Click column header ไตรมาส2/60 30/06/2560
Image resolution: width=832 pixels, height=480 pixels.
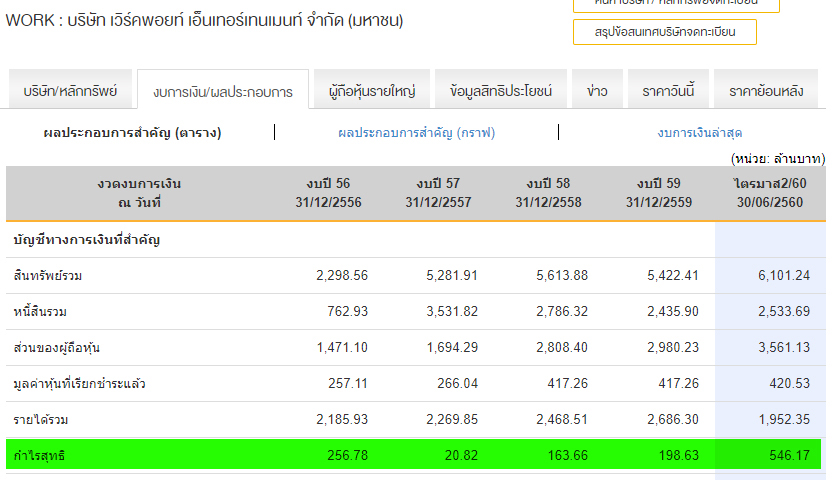tap(770, 193)
